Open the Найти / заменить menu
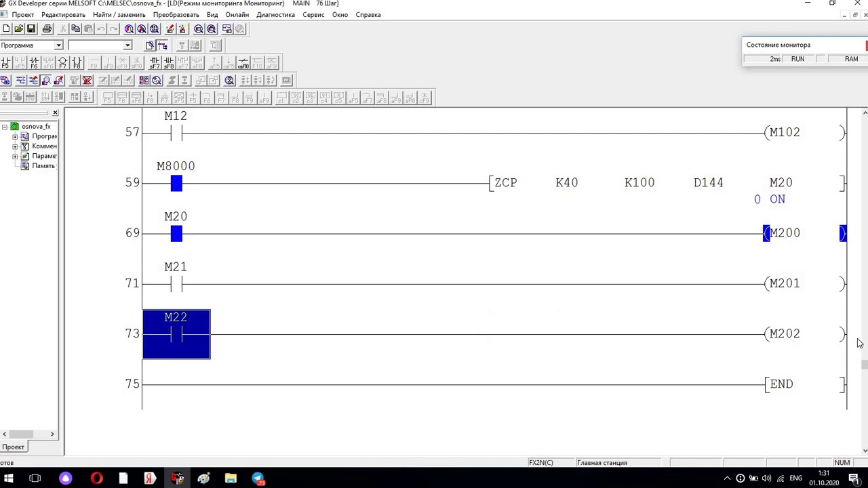The image size is (868, 488). tap(119, 14)
